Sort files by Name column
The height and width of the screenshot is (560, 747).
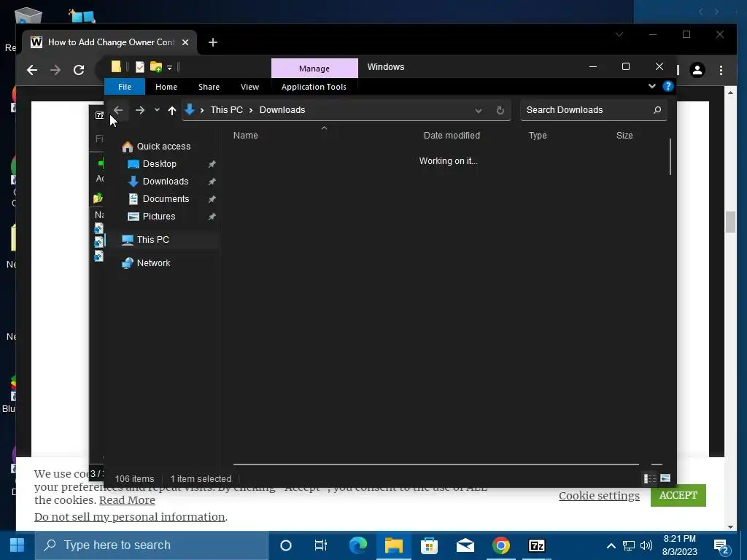(x=245, y=135)
